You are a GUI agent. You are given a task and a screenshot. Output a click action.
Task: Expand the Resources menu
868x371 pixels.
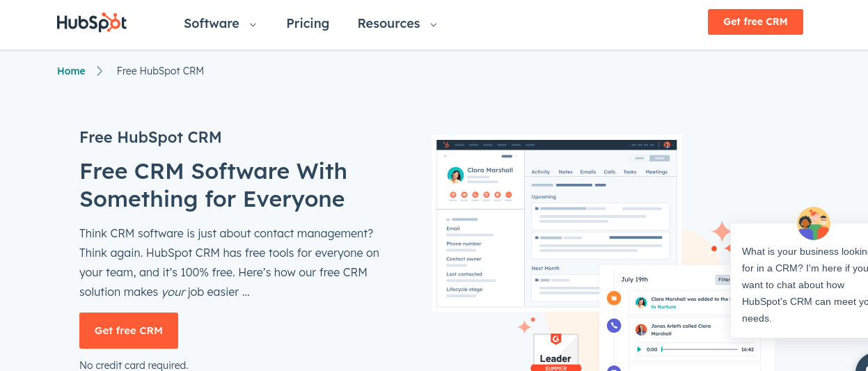click(x=397, y=24)
